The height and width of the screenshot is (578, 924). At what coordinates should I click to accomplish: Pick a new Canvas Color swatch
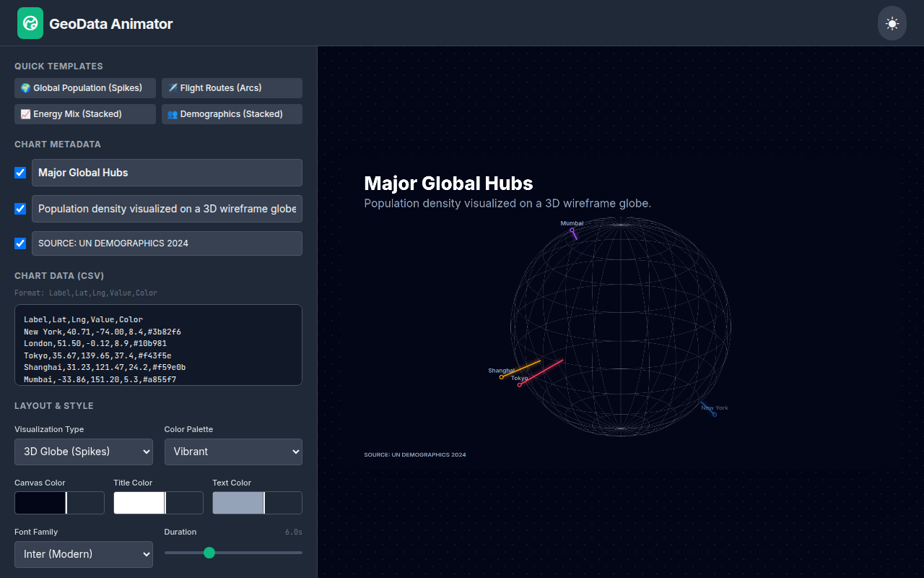coord(40,502)
